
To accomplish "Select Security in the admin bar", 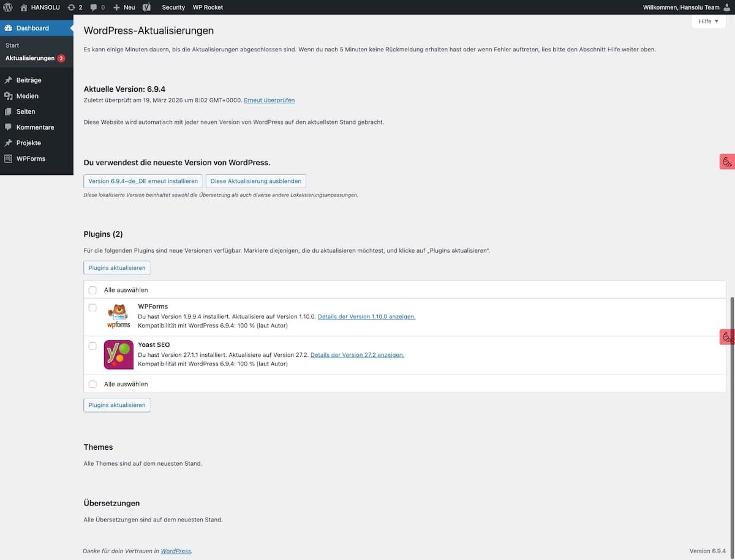I will click(173, 7).
